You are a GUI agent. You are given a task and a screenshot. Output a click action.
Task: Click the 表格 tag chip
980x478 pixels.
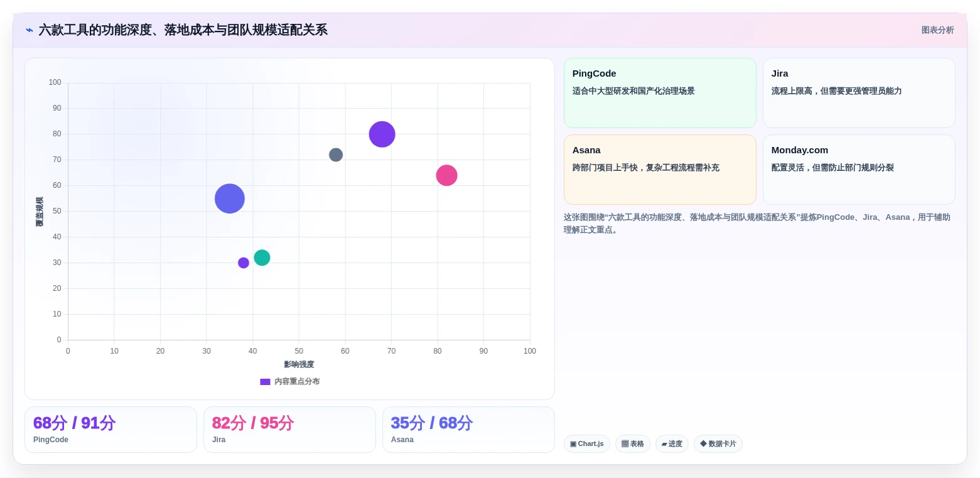(633, 444)
